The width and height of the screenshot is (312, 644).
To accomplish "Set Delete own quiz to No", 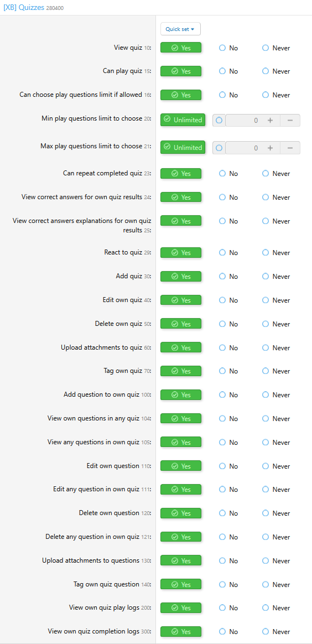I will tap(228, 324).
